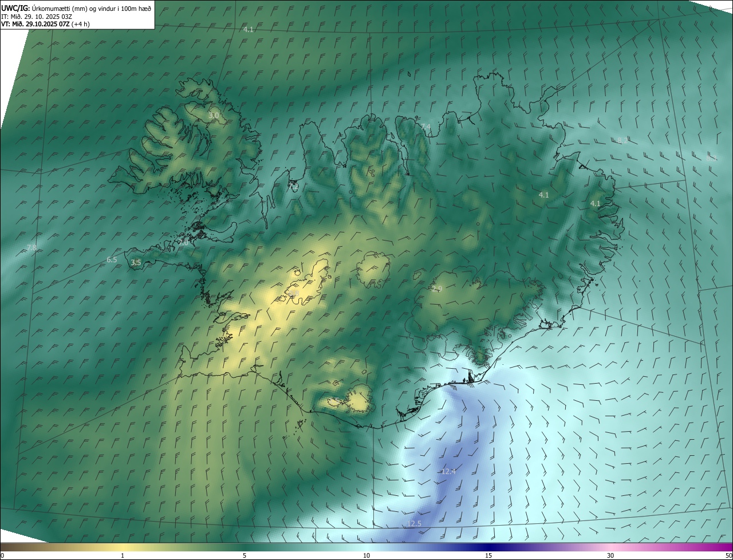Click colorbar tick label 5

point(245,555)
